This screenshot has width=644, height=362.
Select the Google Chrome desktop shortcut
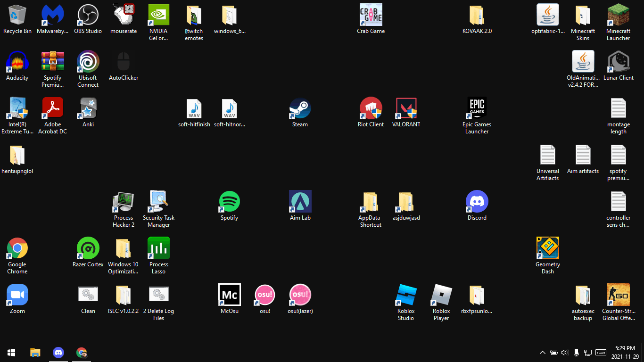click(x=17, y=248)
